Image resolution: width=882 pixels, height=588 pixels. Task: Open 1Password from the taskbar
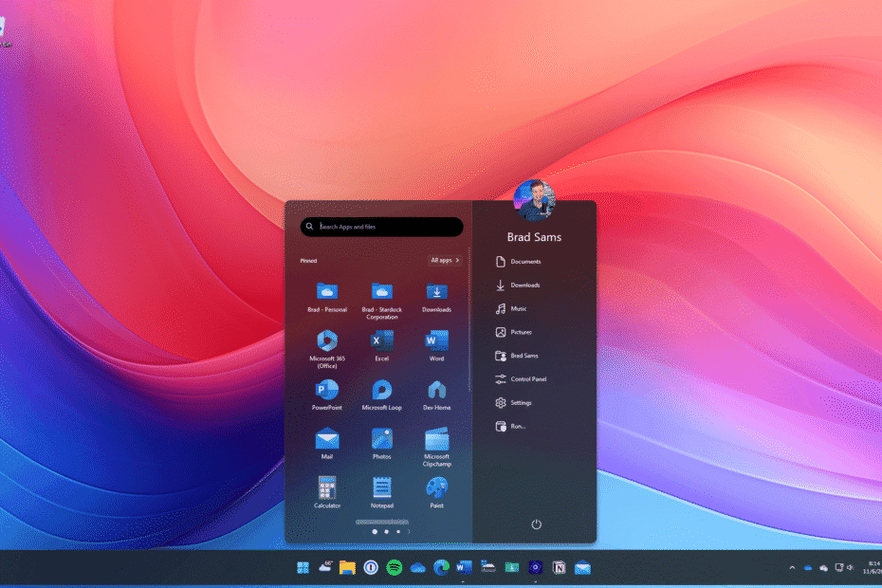pos(372,567)
